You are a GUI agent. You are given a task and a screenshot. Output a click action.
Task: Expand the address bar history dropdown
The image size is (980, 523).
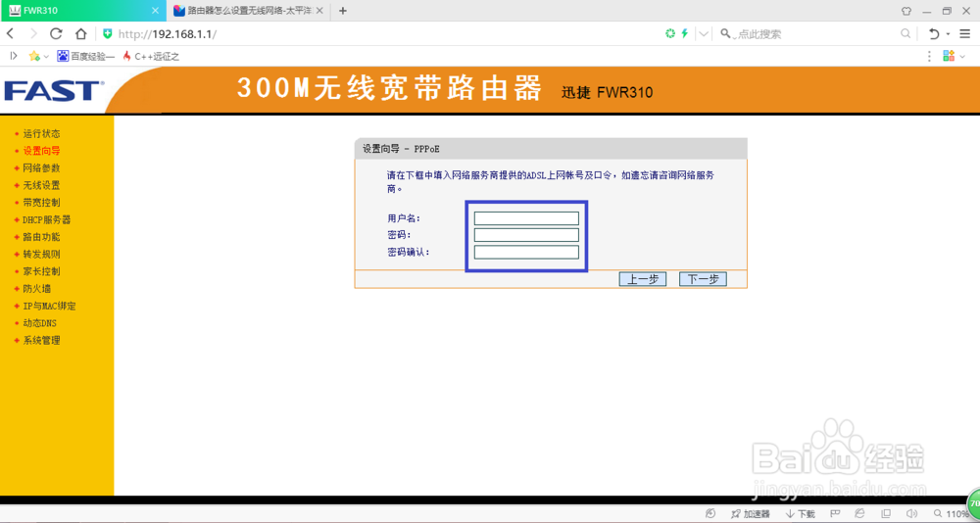[x=704, y=33]
